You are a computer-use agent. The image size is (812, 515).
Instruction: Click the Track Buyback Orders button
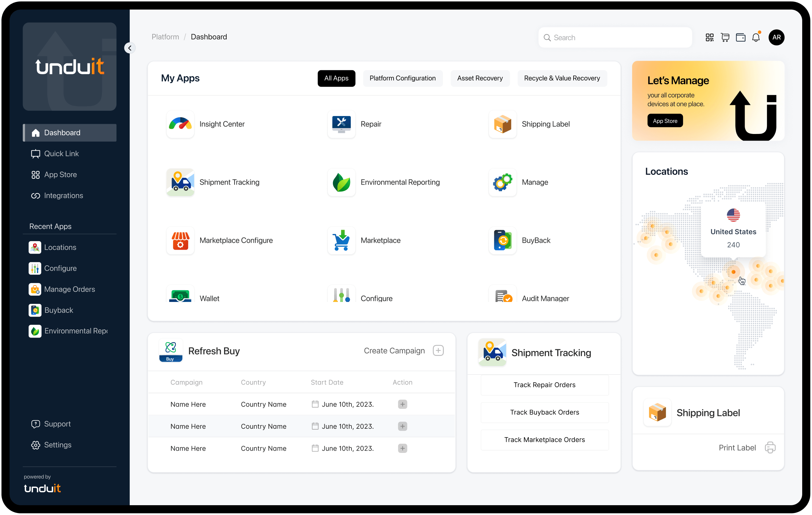tap(544, 412)
